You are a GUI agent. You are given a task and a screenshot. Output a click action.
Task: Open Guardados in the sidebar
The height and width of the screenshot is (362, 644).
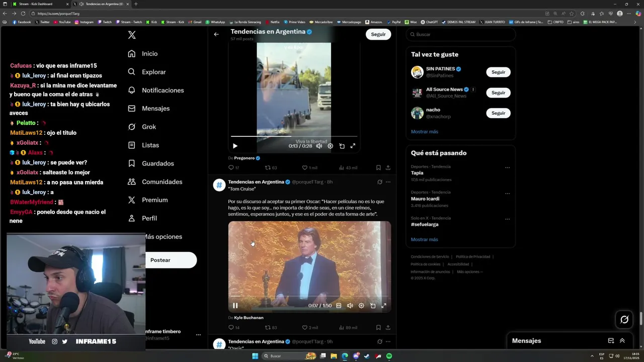pos(151,163)
